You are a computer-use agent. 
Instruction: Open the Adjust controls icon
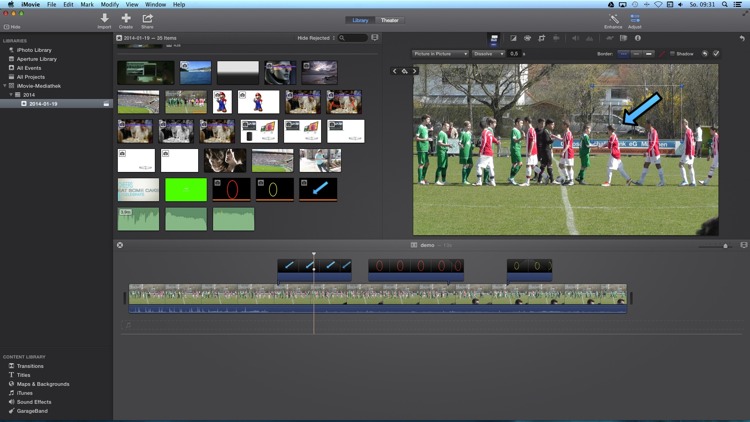click(x=635, y=19)
